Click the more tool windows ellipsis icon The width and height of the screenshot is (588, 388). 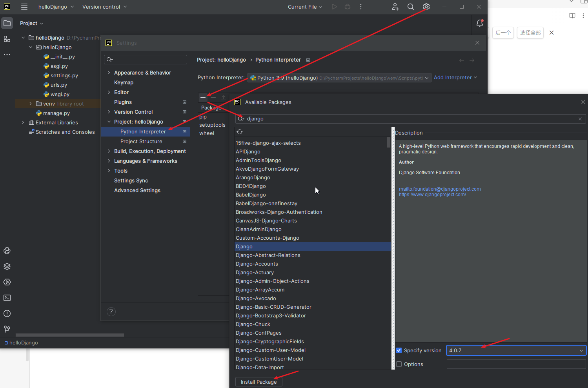click(7, 55)
